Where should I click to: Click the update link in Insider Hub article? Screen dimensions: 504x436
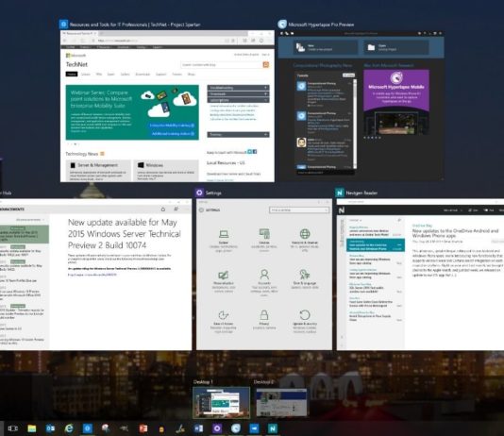tap(92, 275)
